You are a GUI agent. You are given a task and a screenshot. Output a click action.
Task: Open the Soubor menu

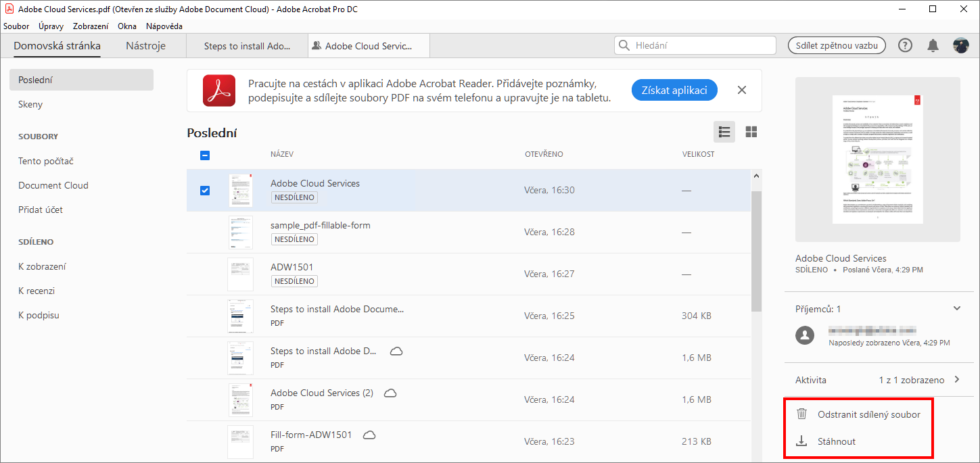pos(16,26)
